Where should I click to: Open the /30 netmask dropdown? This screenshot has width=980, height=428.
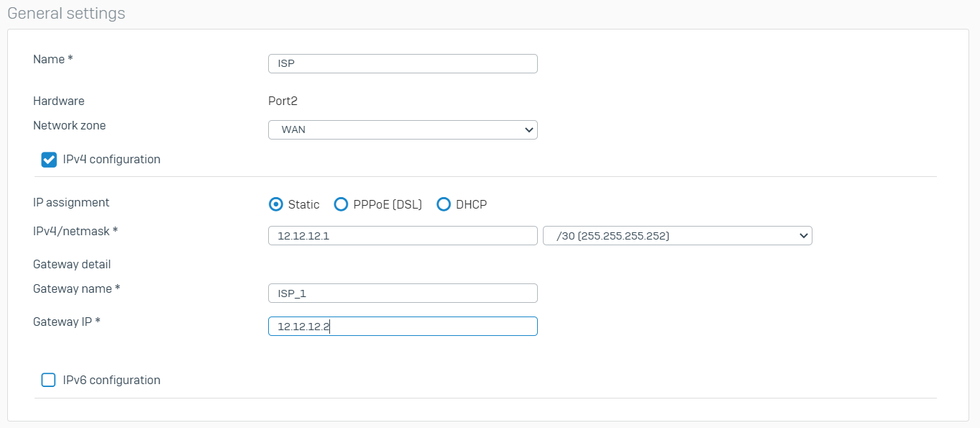pos(678,236)
